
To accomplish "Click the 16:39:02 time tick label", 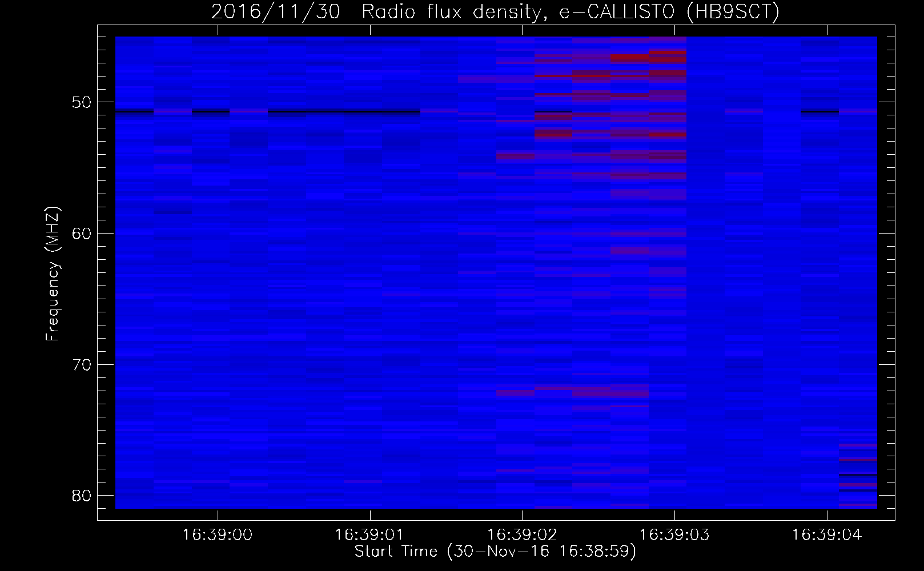I will (522, 534).
